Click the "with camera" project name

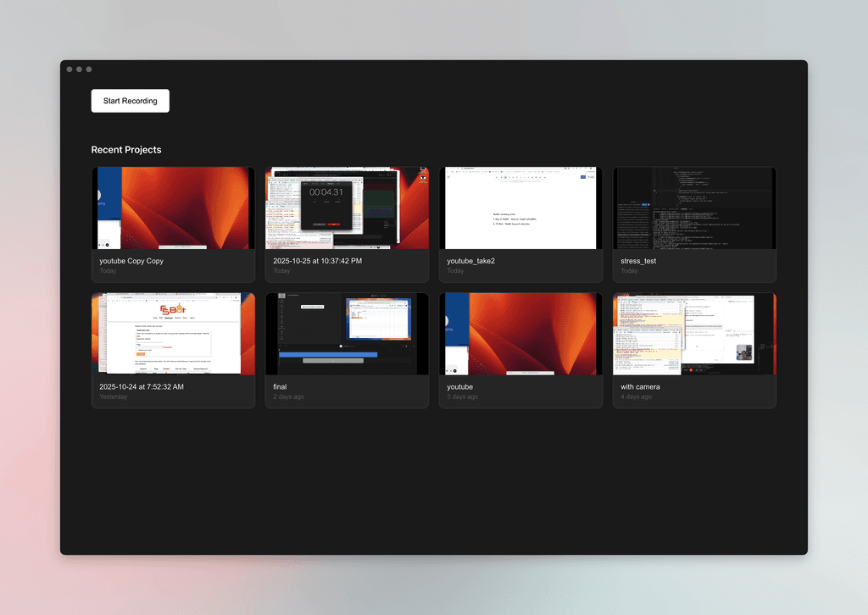pyautogui.click(x=640, y=387)
